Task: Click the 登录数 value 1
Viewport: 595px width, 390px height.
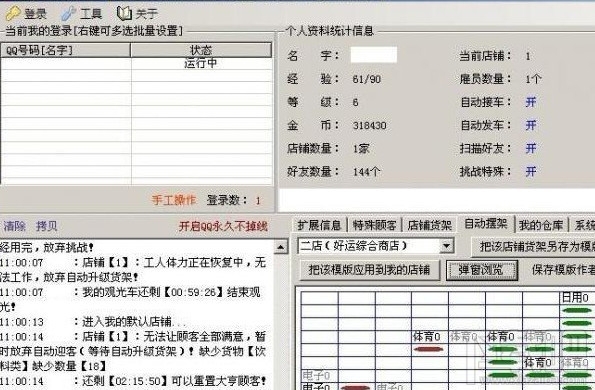Action: tap(258, 200)
